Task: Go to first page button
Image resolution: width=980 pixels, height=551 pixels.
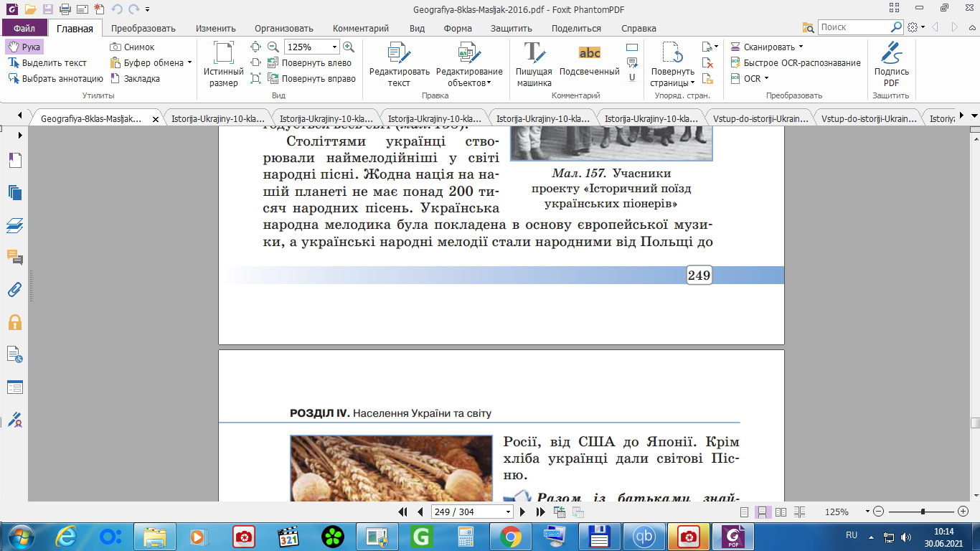Action: 403,512
